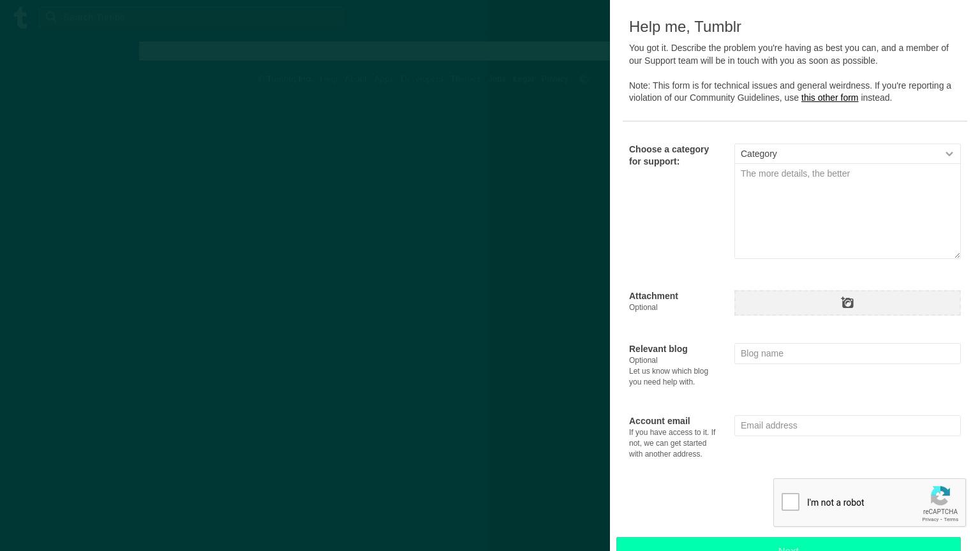Open the dimmed Developers footer link
The height and width of the screenshot is (551, 980).
point(422,79)
